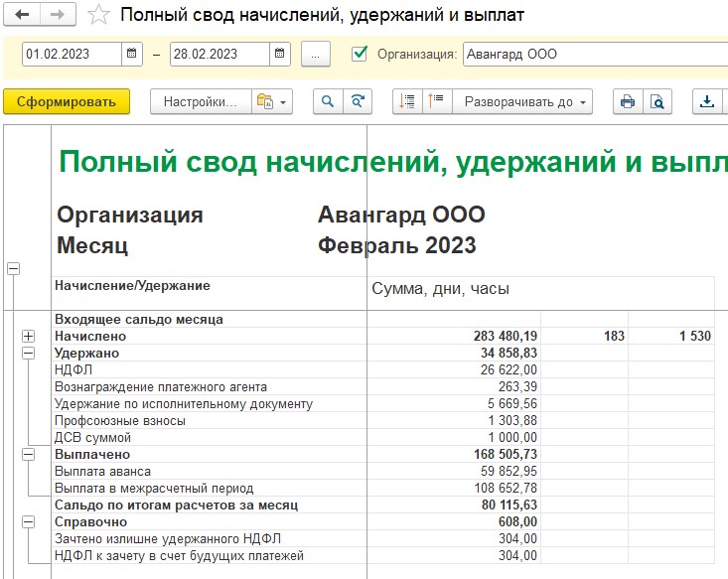Click the period selection ellipsis button
This screenshot has width=728, height=579.
[x=316, y=55]
